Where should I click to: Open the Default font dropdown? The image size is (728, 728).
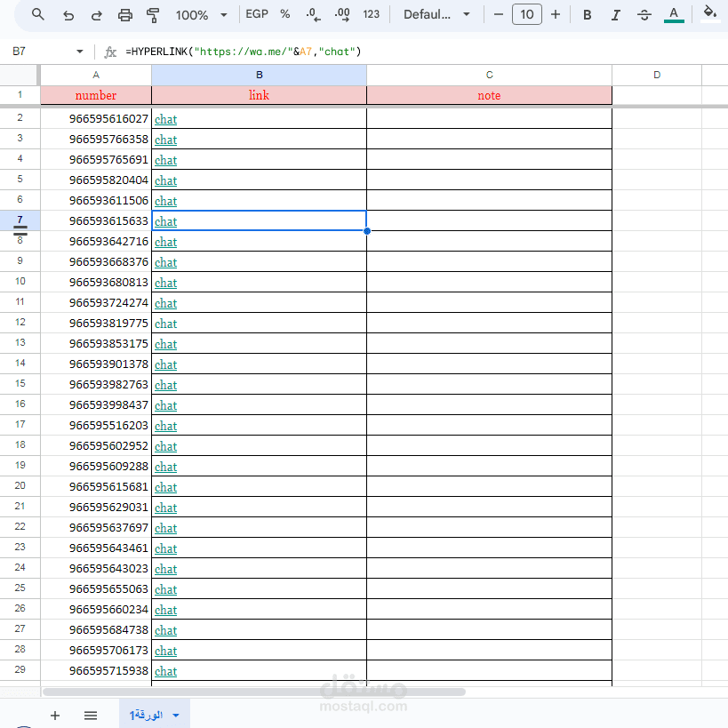[x=436, y=14]
